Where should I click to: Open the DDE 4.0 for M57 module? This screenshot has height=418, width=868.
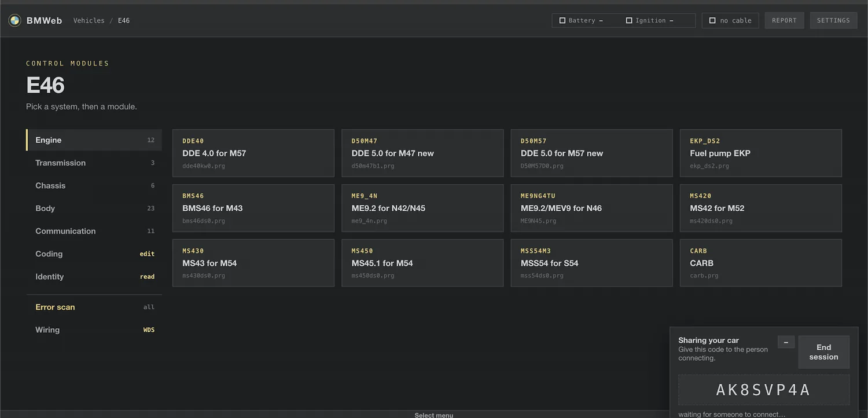point(253,153)
